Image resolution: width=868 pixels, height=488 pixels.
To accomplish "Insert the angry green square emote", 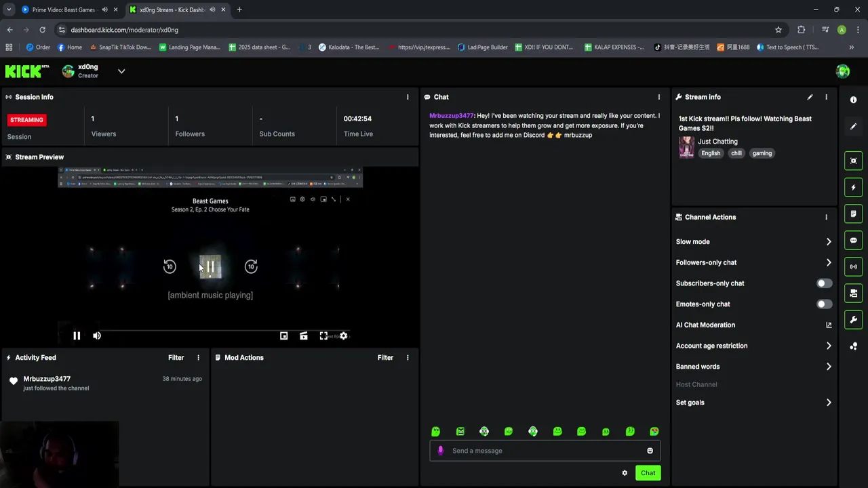I will tap(460, 431).
